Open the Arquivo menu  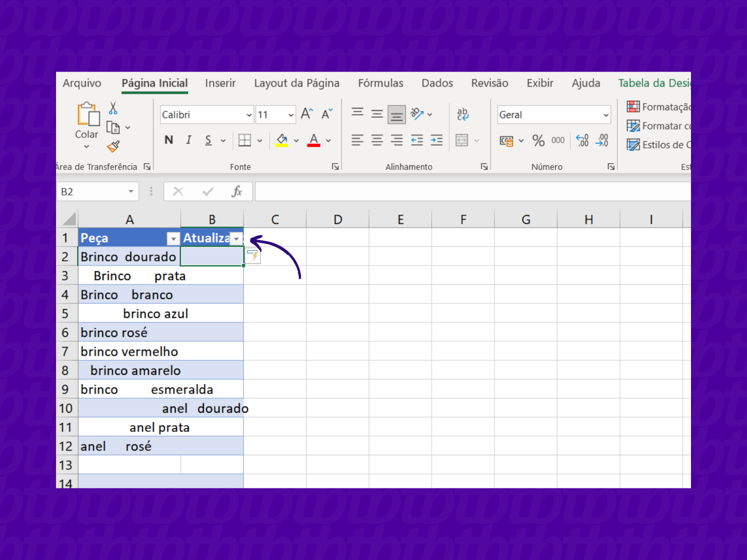pos(82,83)
